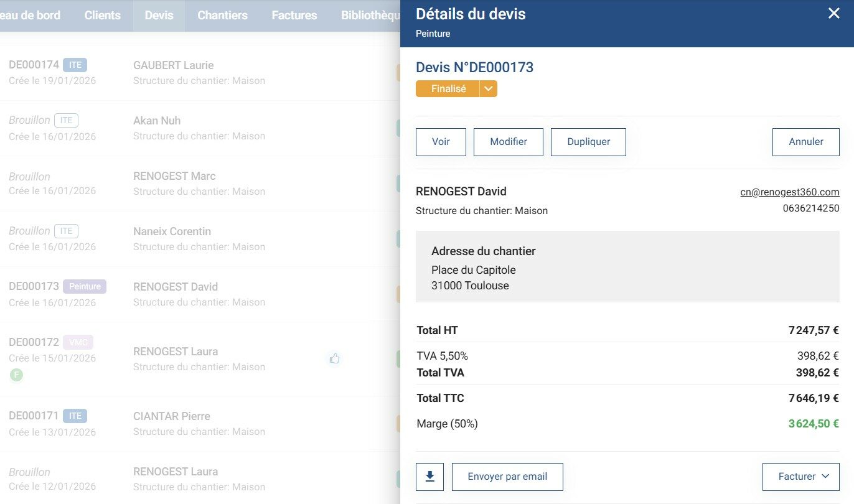Screen dimensions: 854x504
Task: Click thumbs-up icon on DE000172 row
Action: coord(335,358)
